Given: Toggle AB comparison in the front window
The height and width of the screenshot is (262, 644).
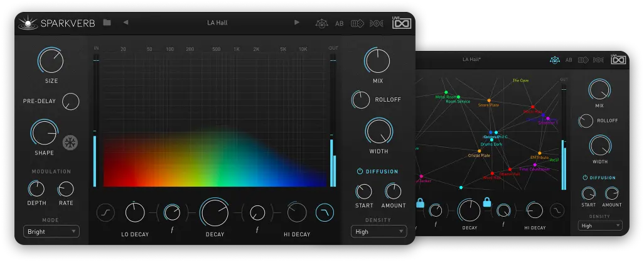Looking at the screenshot, I should coord(339,23).
